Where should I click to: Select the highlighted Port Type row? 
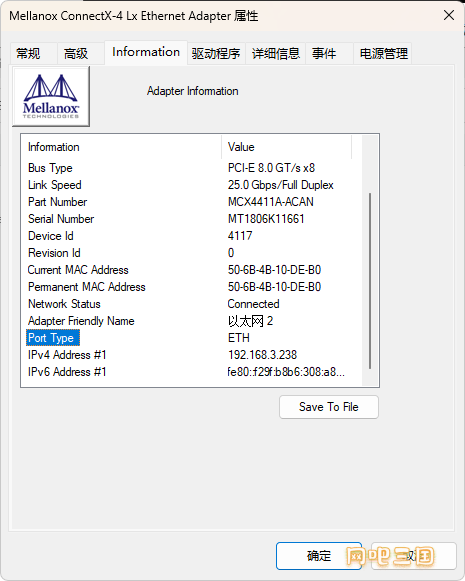pyautogui.click(x=191, y=338)
